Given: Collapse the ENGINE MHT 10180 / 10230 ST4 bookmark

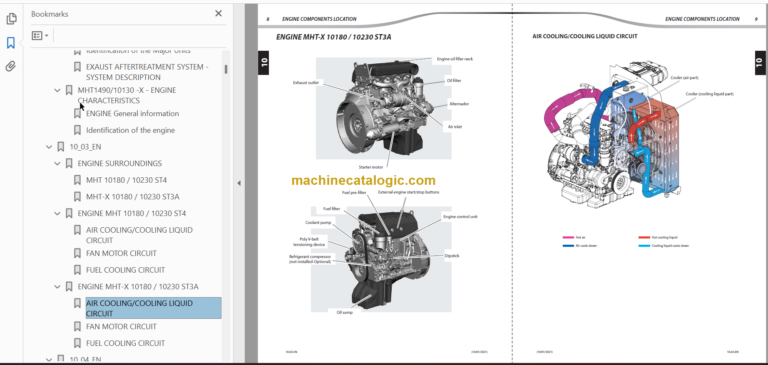Looking at the screenshot, I should pyautogui.click(x=57, y=214).
